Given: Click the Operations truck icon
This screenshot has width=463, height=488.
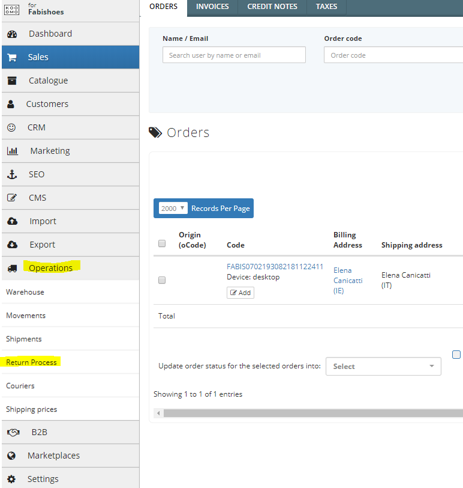Looking at the screenshot, I should (12, 268).
